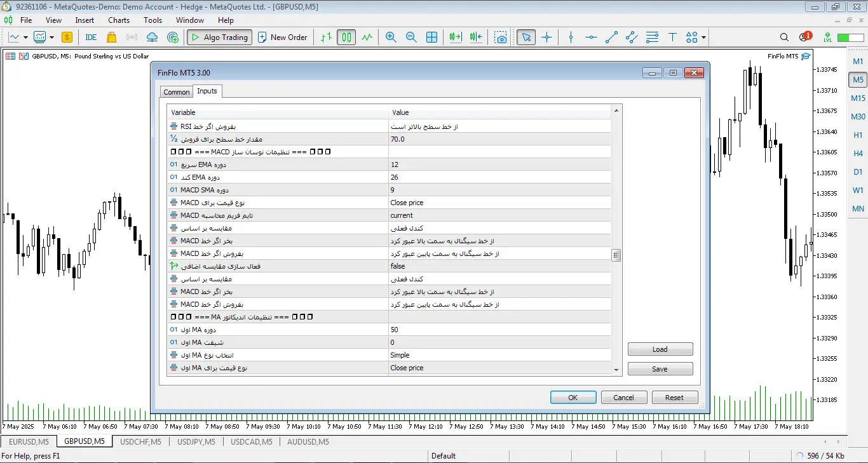The width and height of the screenshot is (868, 463).
Task: Switch to the USDJPY,M5 chart tab
Action: (x=196, y=441)
